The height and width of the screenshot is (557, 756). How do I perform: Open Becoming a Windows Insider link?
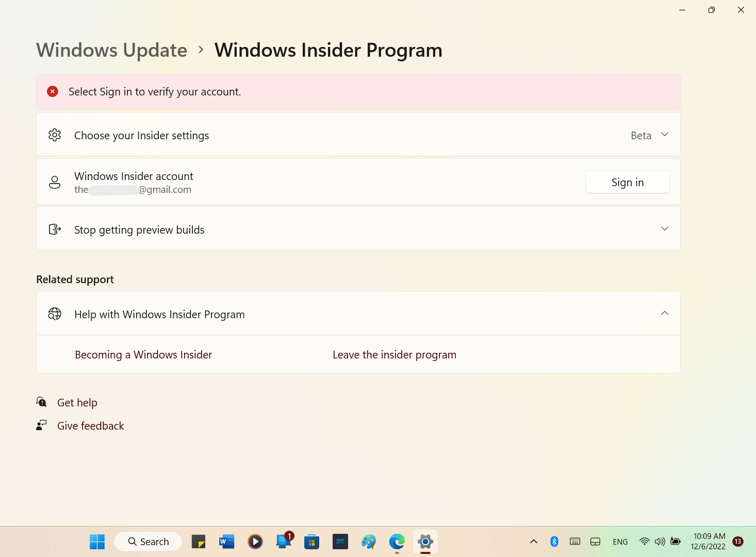(143, 355)
